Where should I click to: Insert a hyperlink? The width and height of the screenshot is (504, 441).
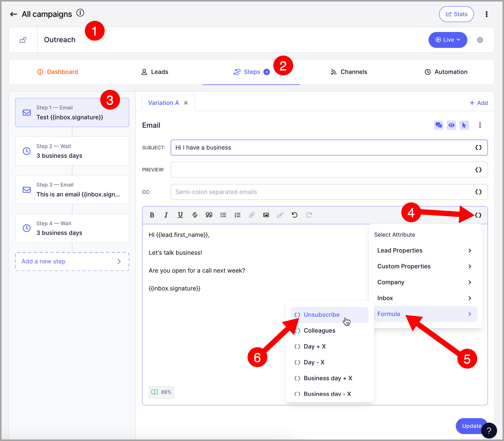pos(252,215)
